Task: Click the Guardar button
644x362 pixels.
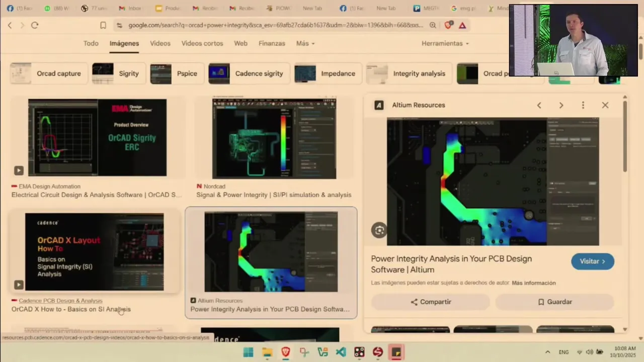Action: click(555, 302)
